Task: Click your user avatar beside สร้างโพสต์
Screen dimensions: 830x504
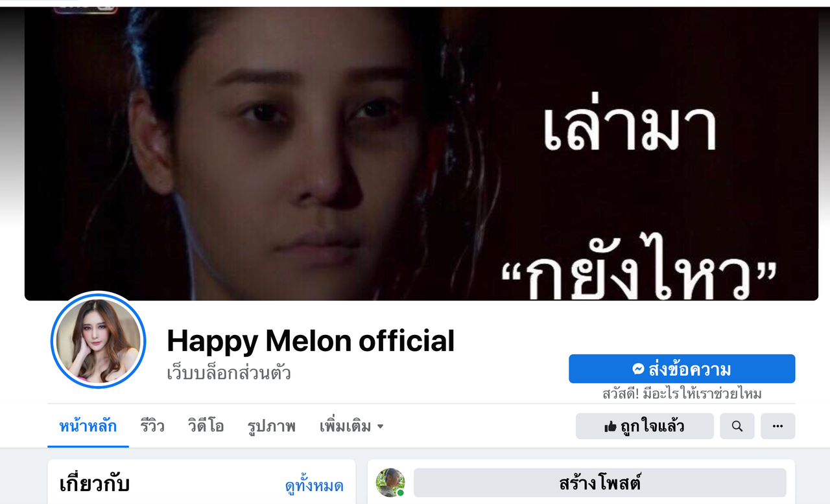Action: 390,483
